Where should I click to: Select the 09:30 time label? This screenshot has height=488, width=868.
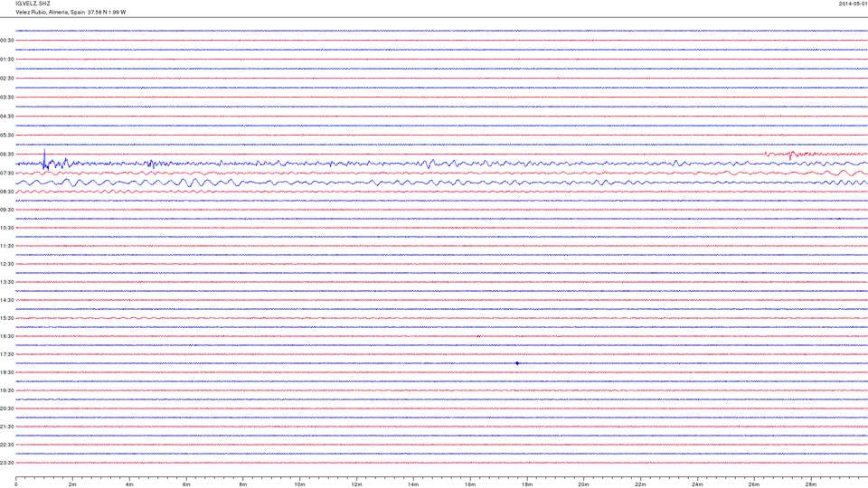tap(7, 211)
